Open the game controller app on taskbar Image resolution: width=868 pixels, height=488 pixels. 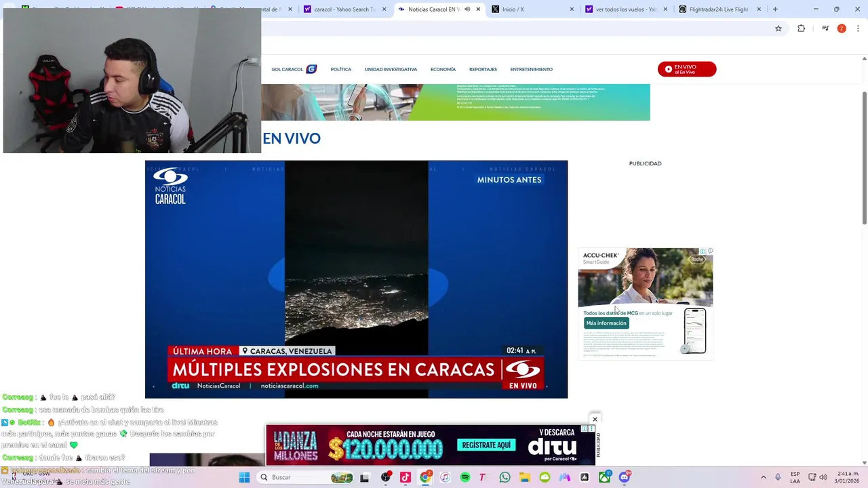564,477
